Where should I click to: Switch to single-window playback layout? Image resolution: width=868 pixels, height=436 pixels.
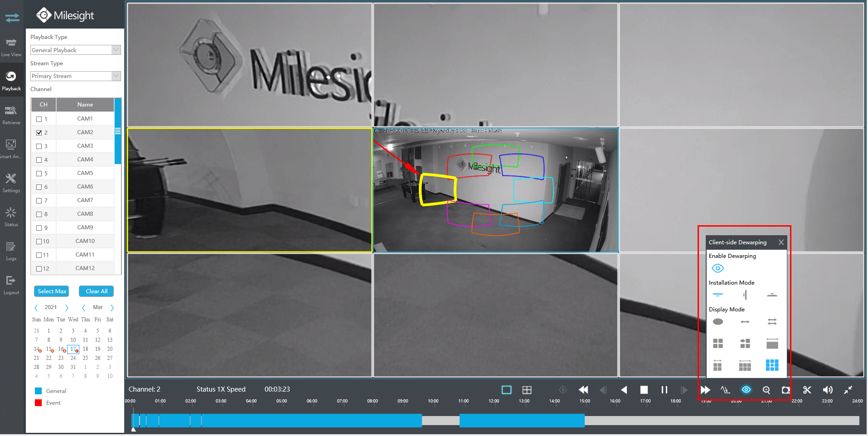click(507, 390)
